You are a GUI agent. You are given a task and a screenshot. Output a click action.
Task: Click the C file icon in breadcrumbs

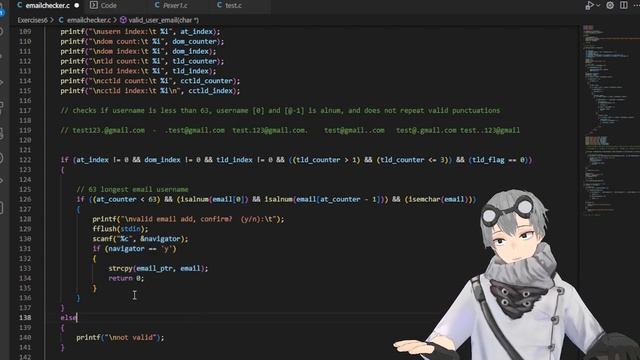click(x=61, y=20)
